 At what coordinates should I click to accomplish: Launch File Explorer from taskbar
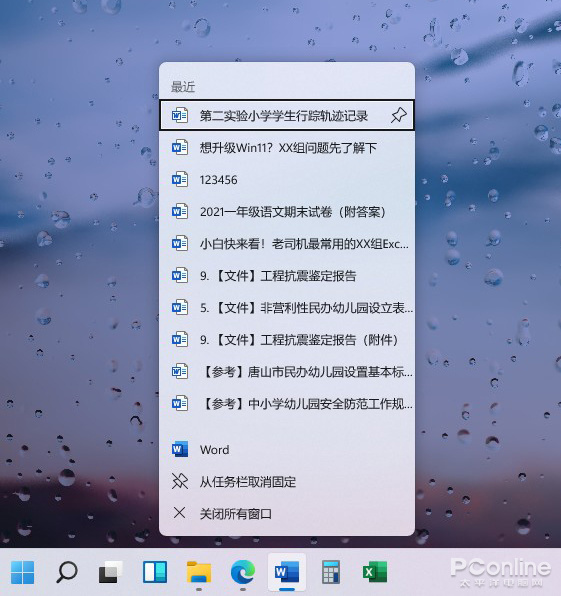click(x=199, y=572)
